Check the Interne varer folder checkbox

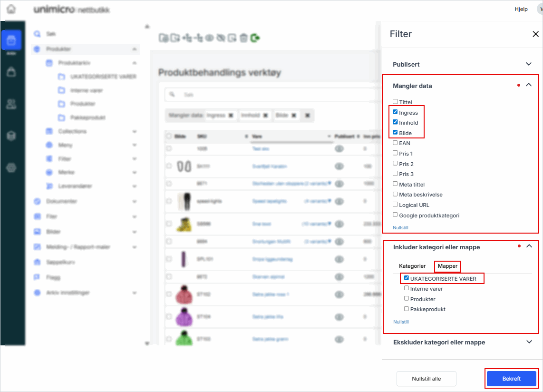pyautogui.click(x=407, y=288)
